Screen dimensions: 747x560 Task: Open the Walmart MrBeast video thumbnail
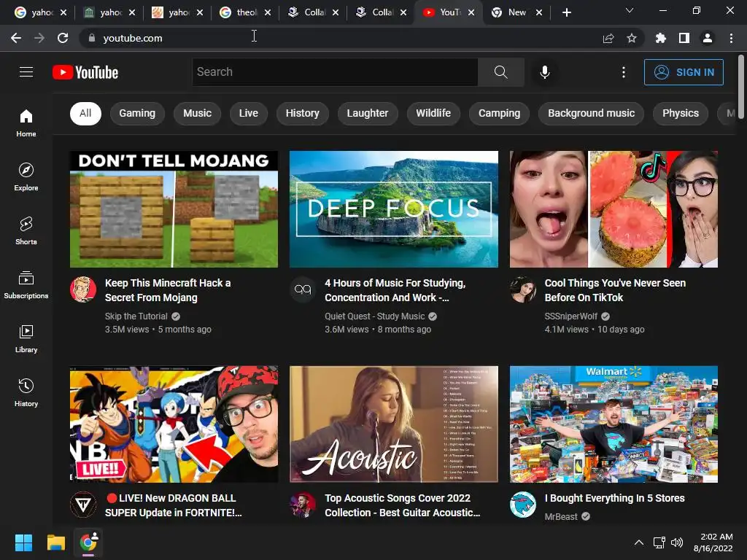pyautogui.click(x=614, y=424)
